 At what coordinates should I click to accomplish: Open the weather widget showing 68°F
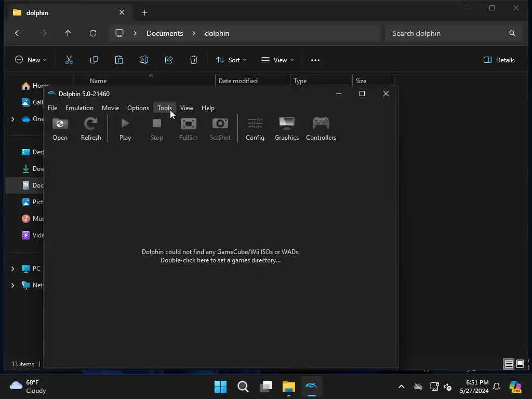28,387
